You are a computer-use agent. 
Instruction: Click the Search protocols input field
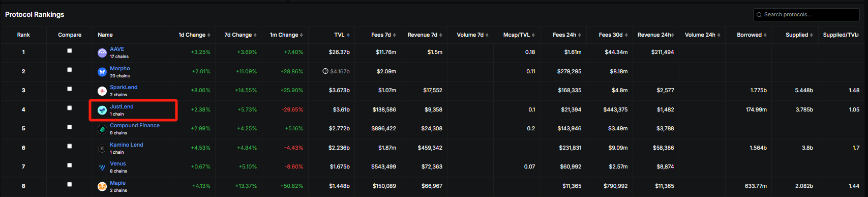tap(806, 14)
